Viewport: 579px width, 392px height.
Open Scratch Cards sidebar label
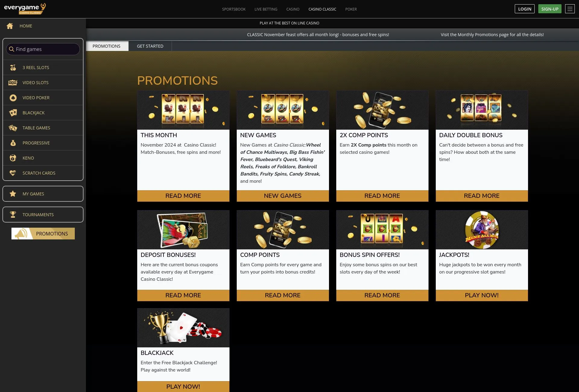click(39, 173)
